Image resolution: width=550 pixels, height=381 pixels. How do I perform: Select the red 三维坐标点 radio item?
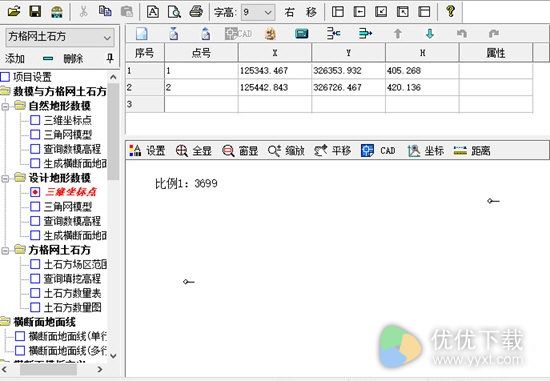pyautogui.click(x=35, y=192)
